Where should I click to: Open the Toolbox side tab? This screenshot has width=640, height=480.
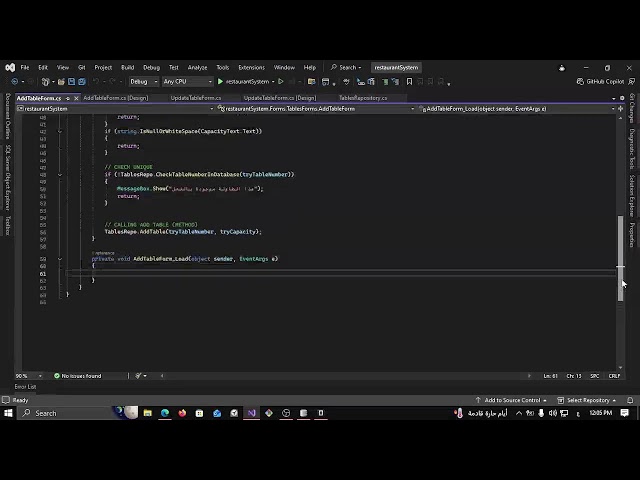coord(7,226)
